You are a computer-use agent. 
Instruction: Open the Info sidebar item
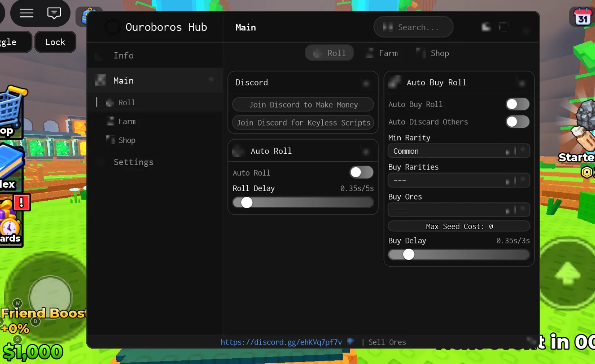155,55
